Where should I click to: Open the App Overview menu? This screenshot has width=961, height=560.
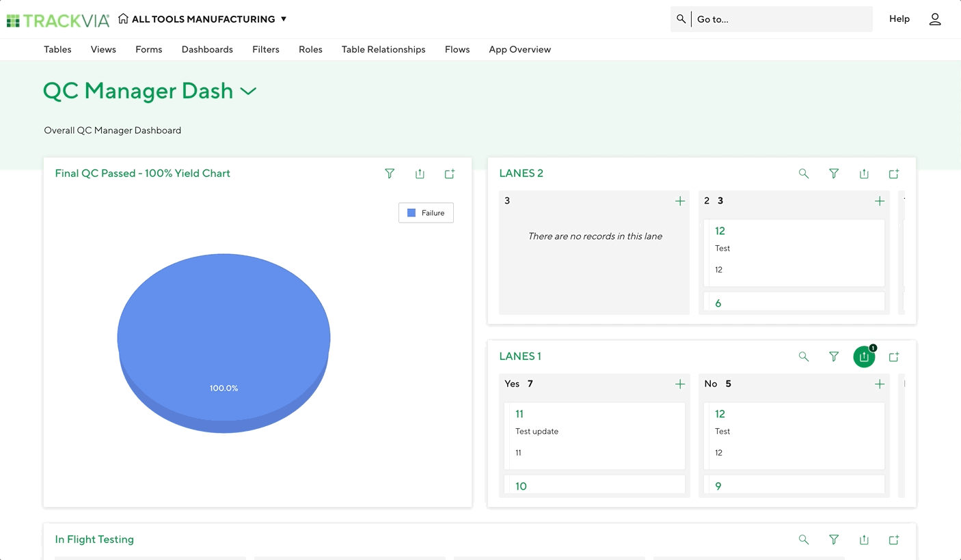click(x=519, y=49)
